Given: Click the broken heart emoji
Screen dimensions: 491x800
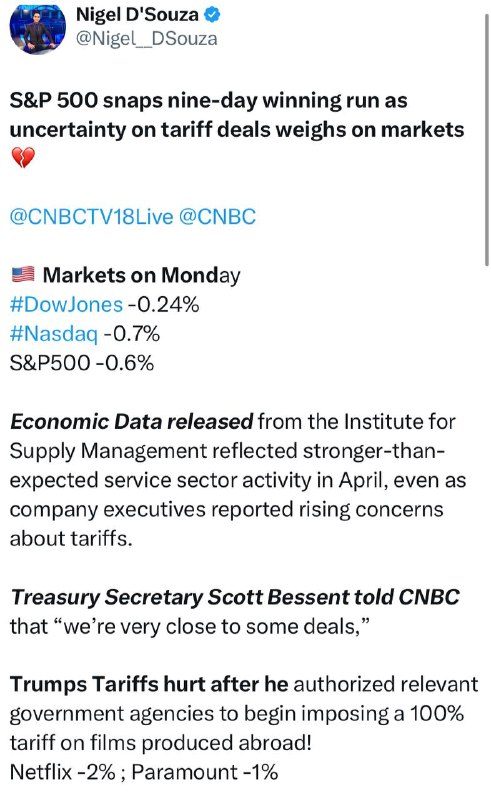Looking at the screenshot, I should pos(23,158).
